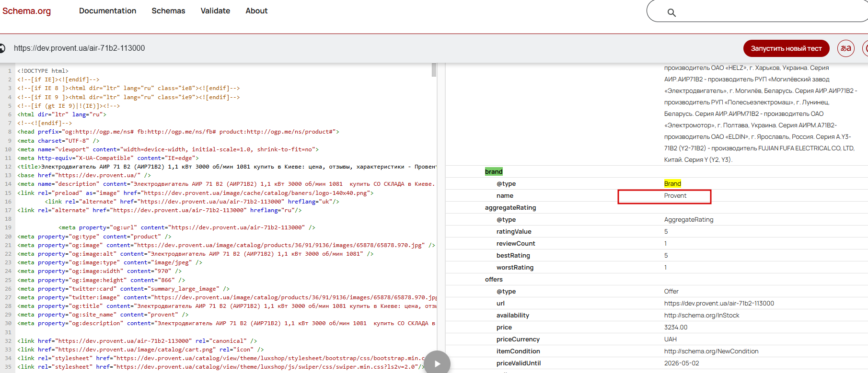Image resolution: width=868 pixels, height=373 pixels.
Task: Click the itemCondition property label
Action: [518, 351]
